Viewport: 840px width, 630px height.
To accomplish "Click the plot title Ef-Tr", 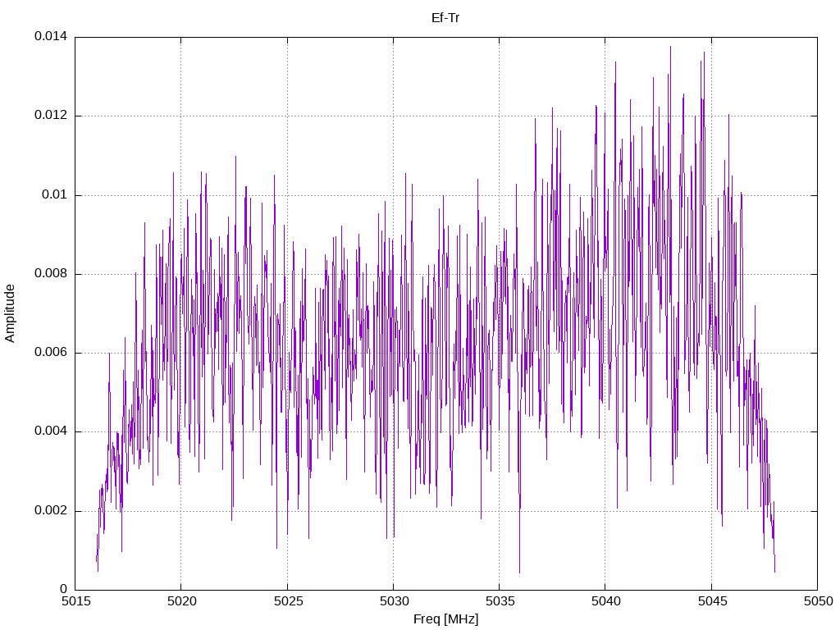I will point(445,18).
